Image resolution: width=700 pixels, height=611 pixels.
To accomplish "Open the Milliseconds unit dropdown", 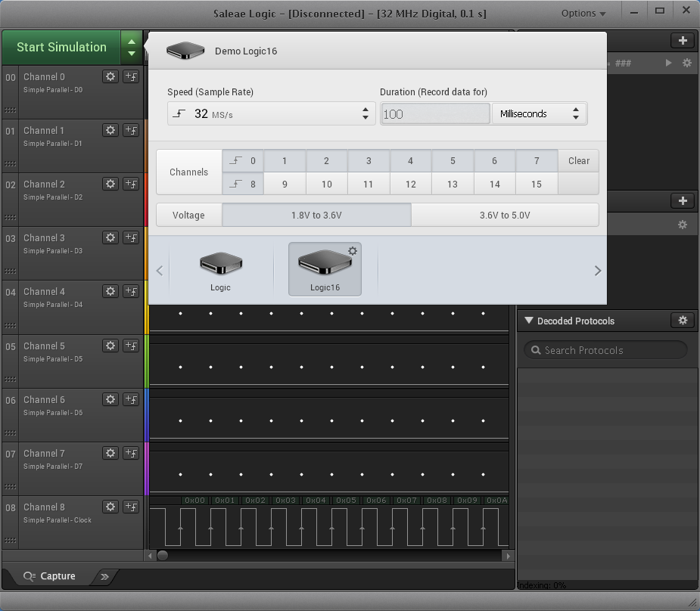I will pyautogui.click(x=540, y=113).
